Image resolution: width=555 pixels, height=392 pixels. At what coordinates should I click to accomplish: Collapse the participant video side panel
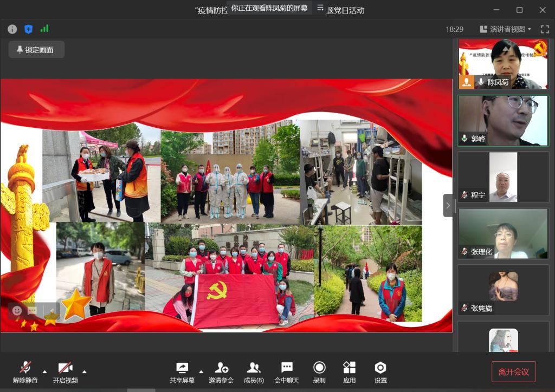[448, 205]
